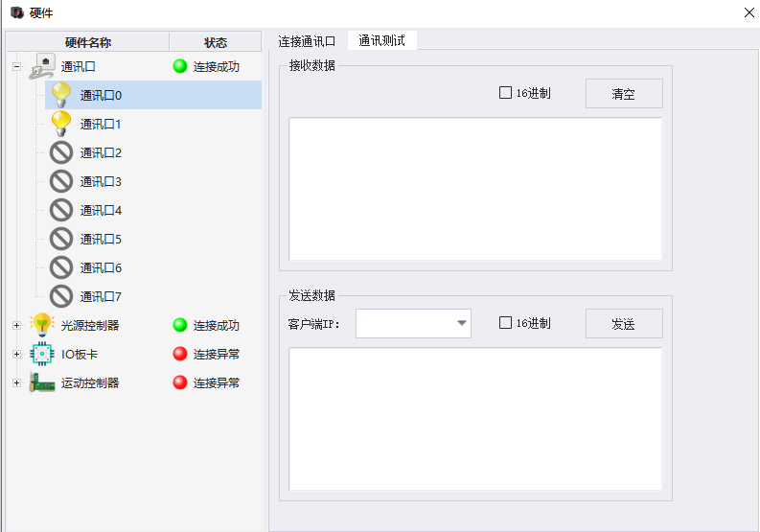The image size is (760, 532).
Task: Expand the 光源控制器 tree node
Action: 16,325
